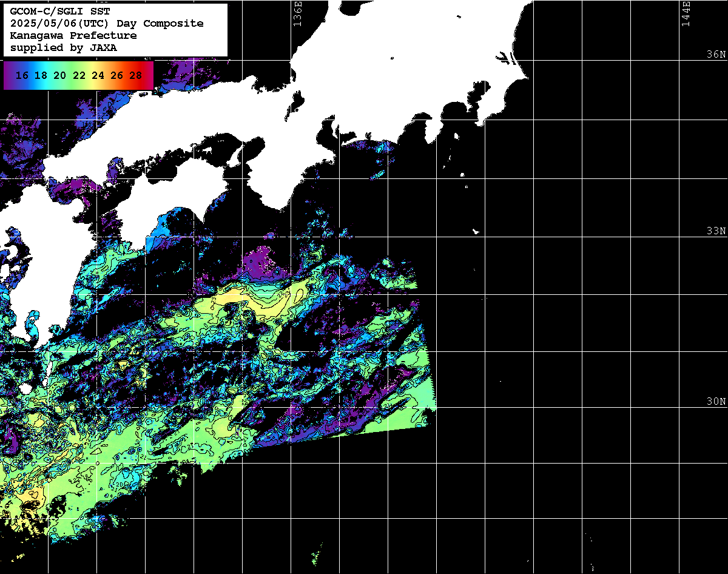Click the 'supplied by JAXA' text
The height and width of the screenshot is (574, 728).
(x=64, y=47)
